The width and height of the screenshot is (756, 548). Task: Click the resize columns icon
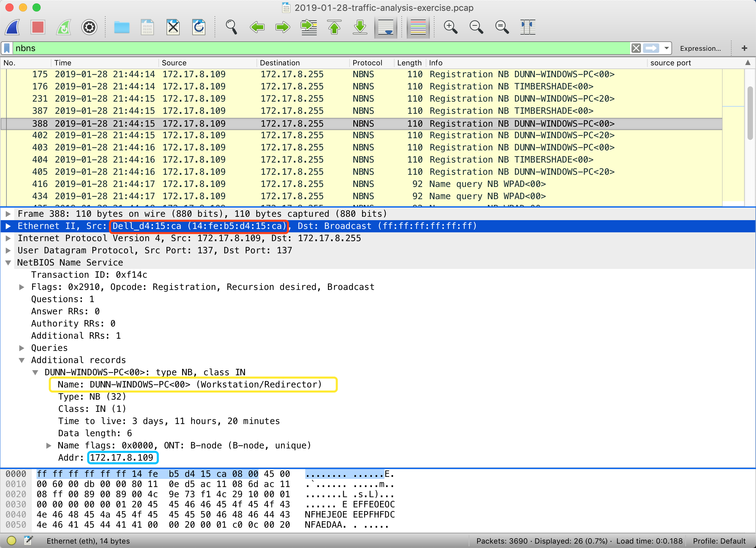tap(528, 27)
